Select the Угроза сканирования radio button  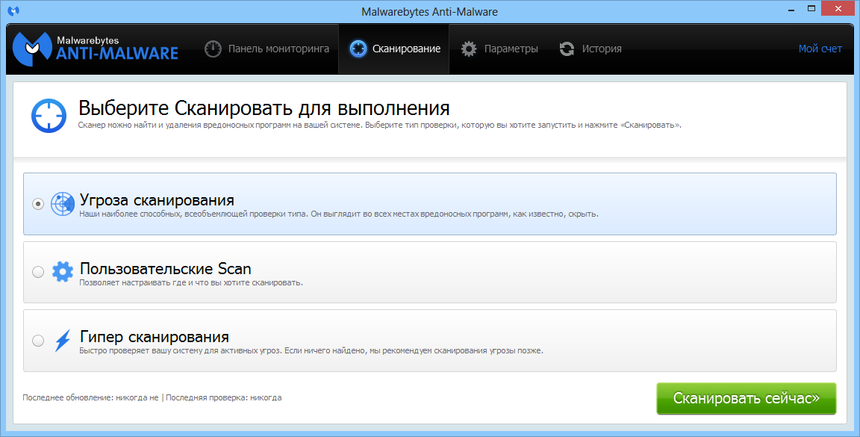38,204
